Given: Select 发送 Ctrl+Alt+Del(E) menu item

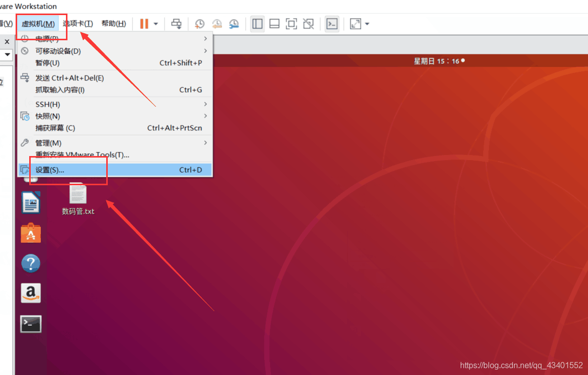Looking at the screenshot, I should click(x=115, y=78).
